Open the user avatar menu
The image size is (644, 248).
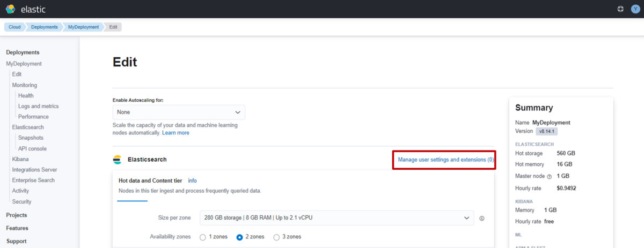(x=635, y=9)
